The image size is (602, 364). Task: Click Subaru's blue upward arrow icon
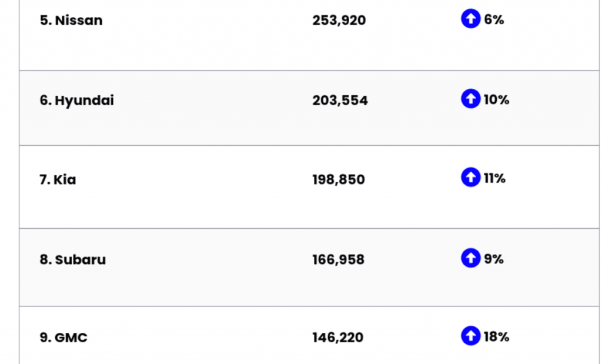(x=470, y=258)
